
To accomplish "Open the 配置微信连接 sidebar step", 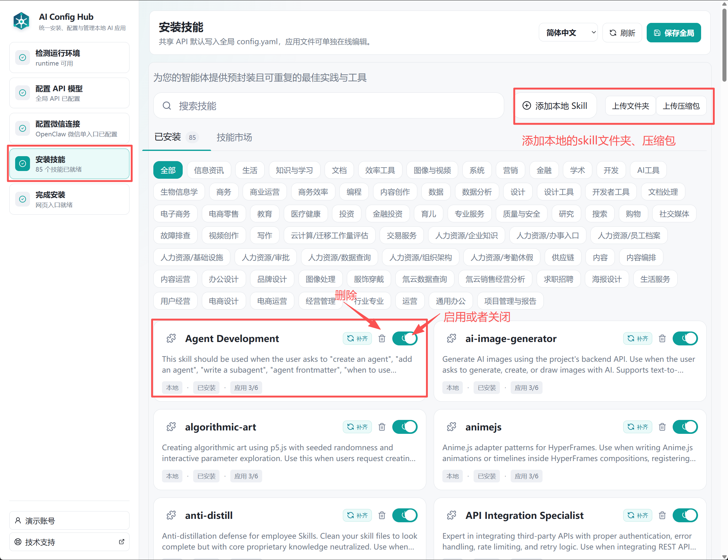I will click(69, 128).
